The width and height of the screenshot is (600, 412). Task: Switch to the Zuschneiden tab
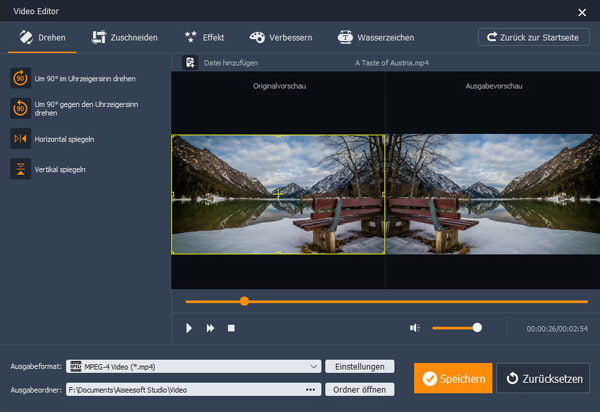tap(125, 37)
